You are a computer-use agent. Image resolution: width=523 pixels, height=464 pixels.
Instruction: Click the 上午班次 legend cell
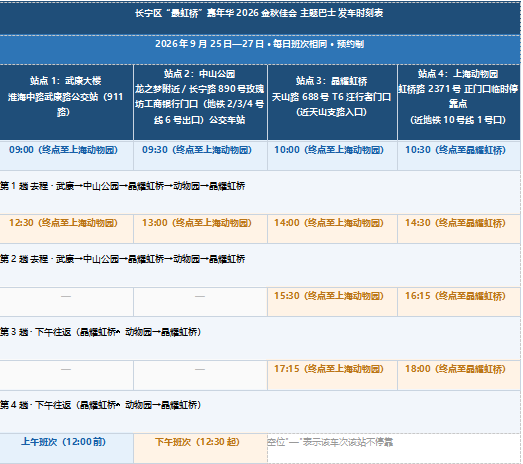(x=66, y=448)
